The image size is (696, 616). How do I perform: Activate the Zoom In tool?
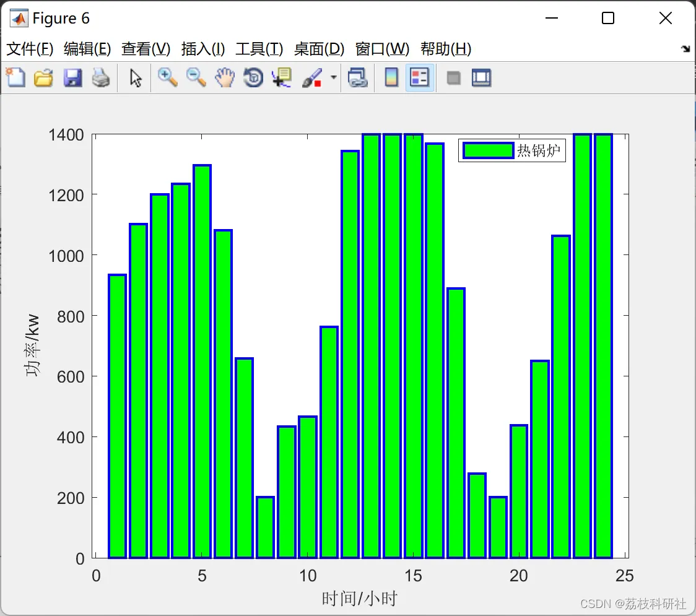point(167,77)
